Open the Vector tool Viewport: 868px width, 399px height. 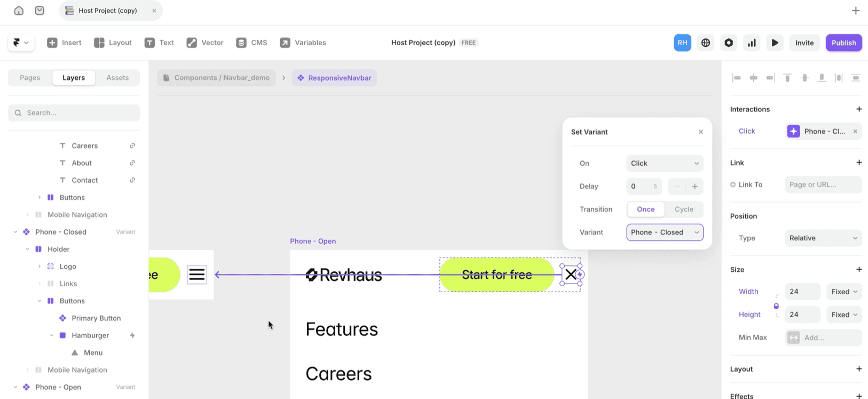pos(205,42)
